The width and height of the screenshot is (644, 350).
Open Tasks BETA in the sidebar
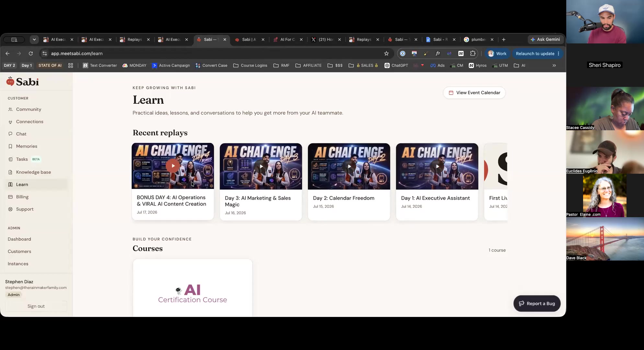click(x=36, y=159)
